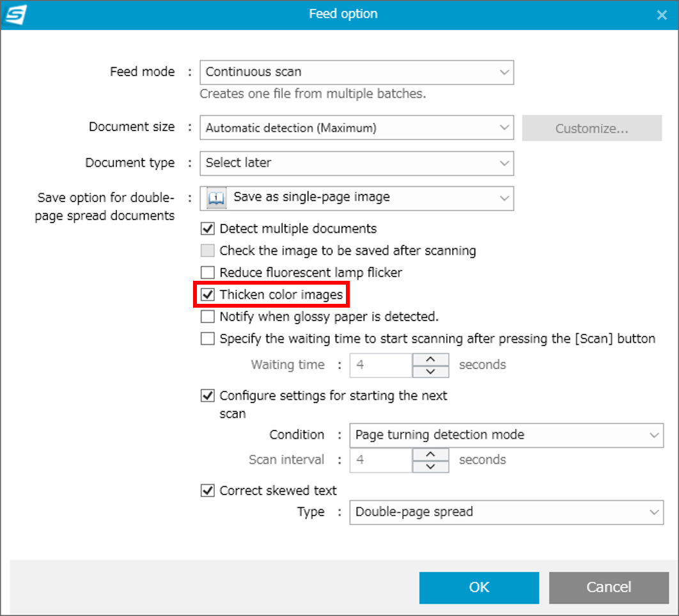This screenshot has height=616, width=679.
Task: Toggle Configure settings for starting next scan
Action: 207,395
